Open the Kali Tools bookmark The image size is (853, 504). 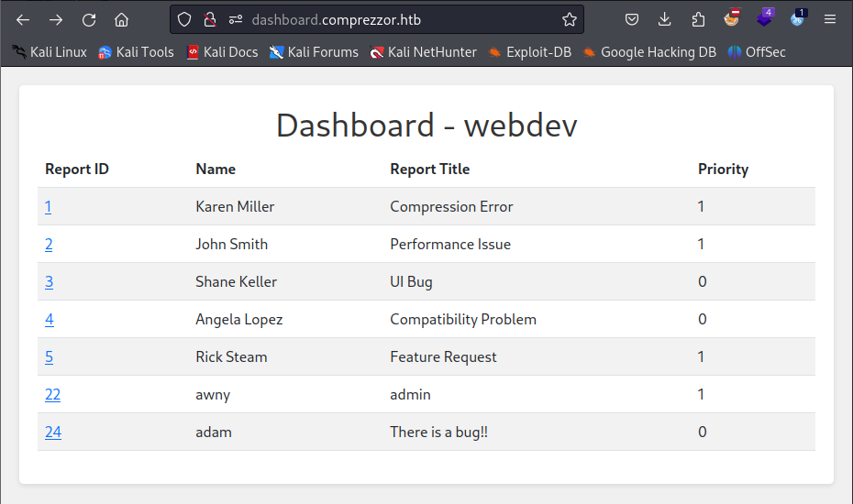pos(136,52)
